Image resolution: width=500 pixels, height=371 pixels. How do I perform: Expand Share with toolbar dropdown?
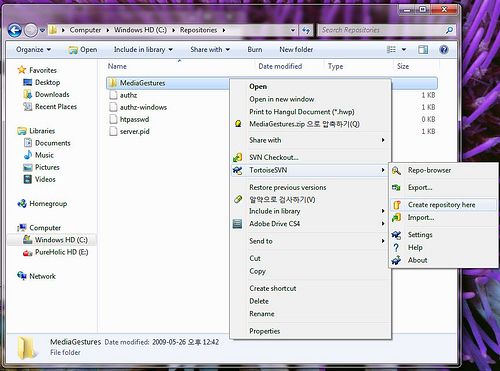point(210,50)
